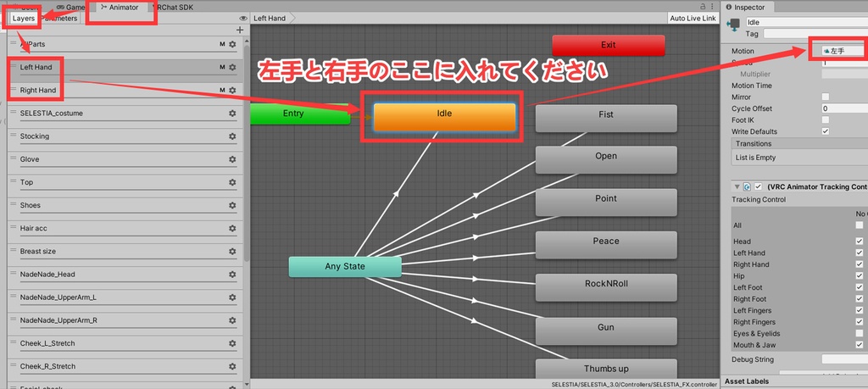Toggle the Left Fingers tracking checkbox
This screenshot has width=868, height=389.
coord(860,310)
